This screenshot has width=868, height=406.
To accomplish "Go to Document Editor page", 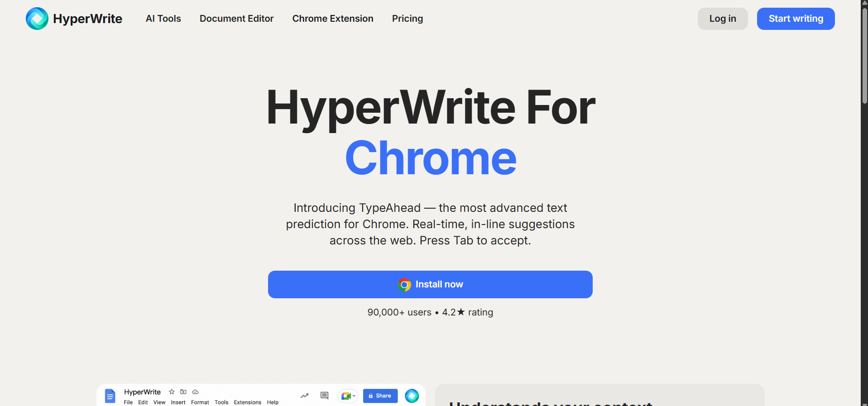I will (x=236, y=19).
